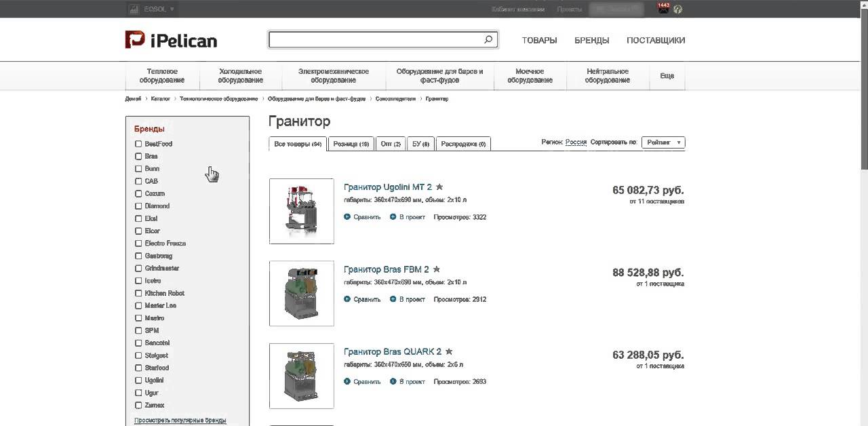
Task: Go to ТОВАРЫ in the top navigation
Action: coord(539,40)
